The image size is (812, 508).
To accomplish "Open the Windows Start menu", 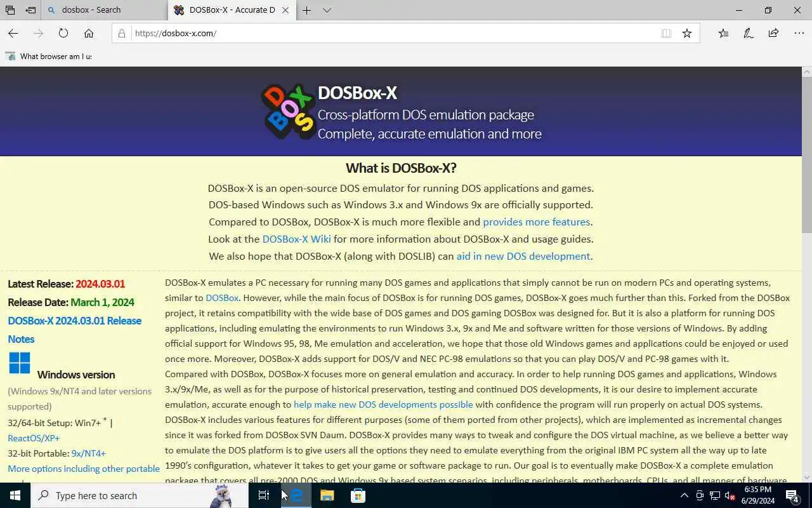I will tap(15, 495).
